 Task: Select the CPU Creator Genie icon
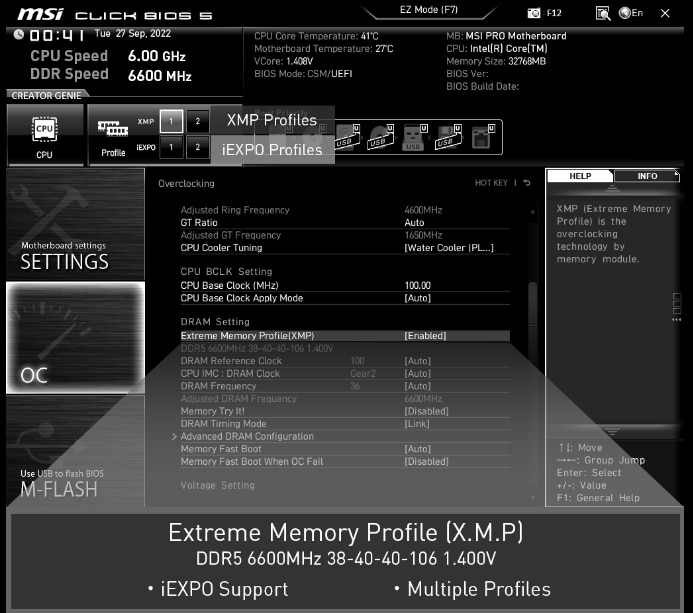[44, 134]
